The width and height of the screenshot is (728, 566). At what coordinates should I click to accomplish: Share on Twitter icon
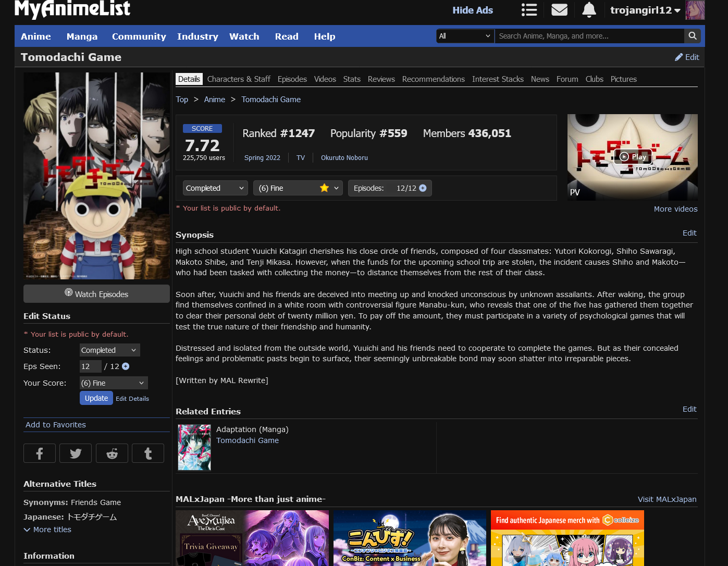click(x=76, y=453)
